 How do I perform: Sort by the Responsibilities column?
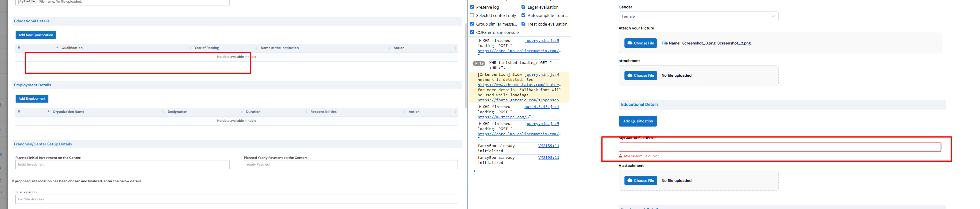pos(357,112)
